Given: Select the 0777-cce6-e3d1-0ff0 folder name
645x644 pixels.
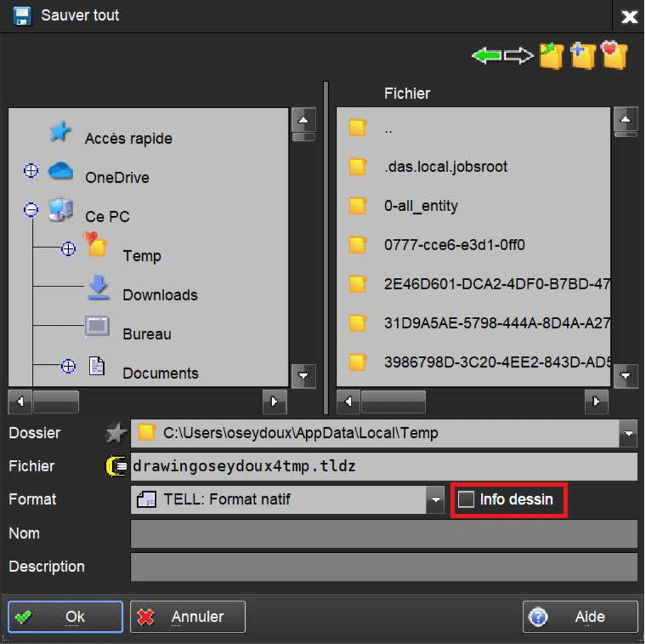Looking at the screenshot, I should [x=454, y=245].
